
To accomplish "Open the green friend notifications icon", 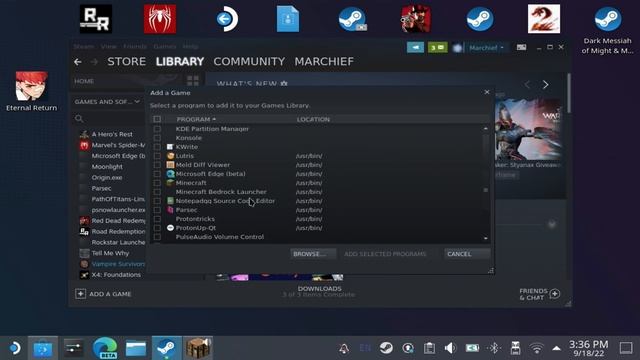I will 437,48.
